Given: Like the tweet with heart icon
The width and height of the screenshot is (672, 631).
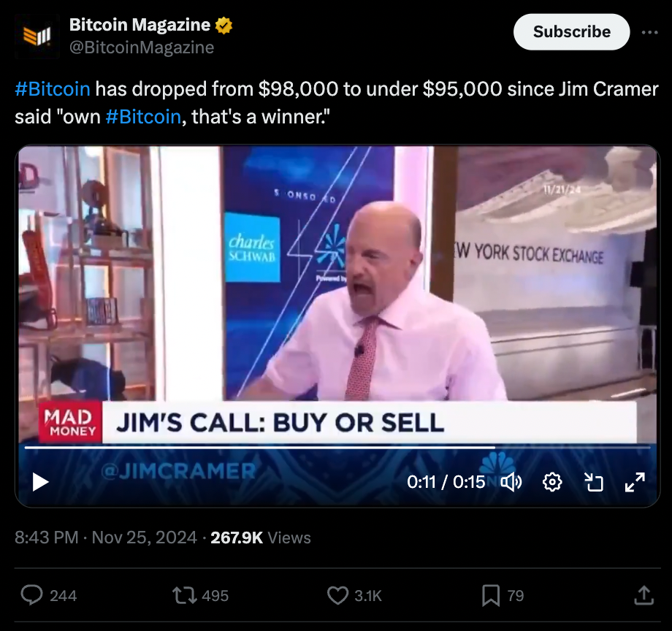Looking at the screenshot, I should (337, 595).
